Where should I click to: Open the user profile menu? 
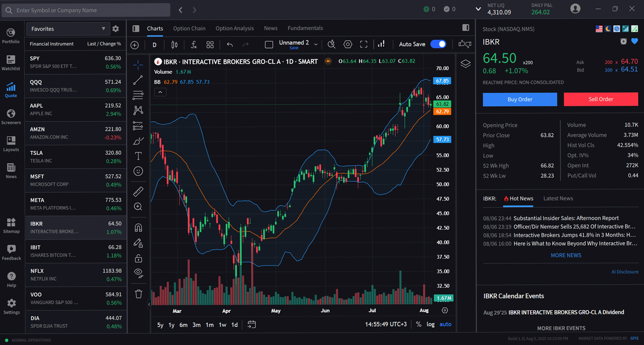pyautogui.click(x=575, y=9)
